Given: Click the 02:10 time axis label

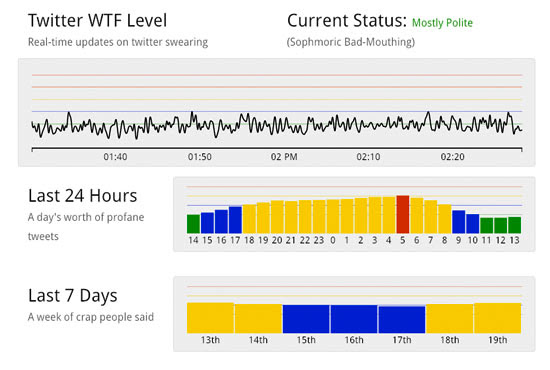Looking at the screenshot, I should [x=368, y=157].
